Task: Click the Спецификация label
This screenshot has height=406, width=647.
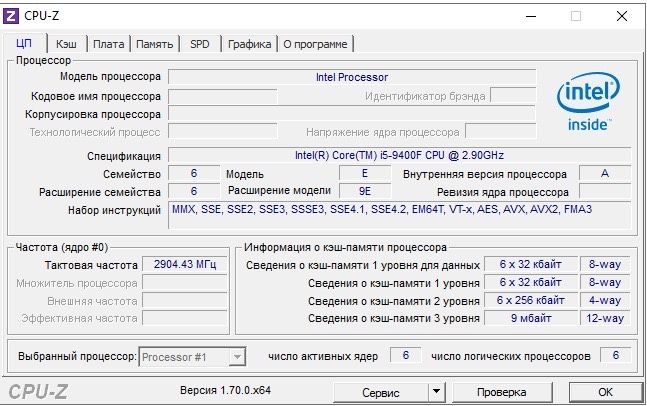Action: click(124, 156)
